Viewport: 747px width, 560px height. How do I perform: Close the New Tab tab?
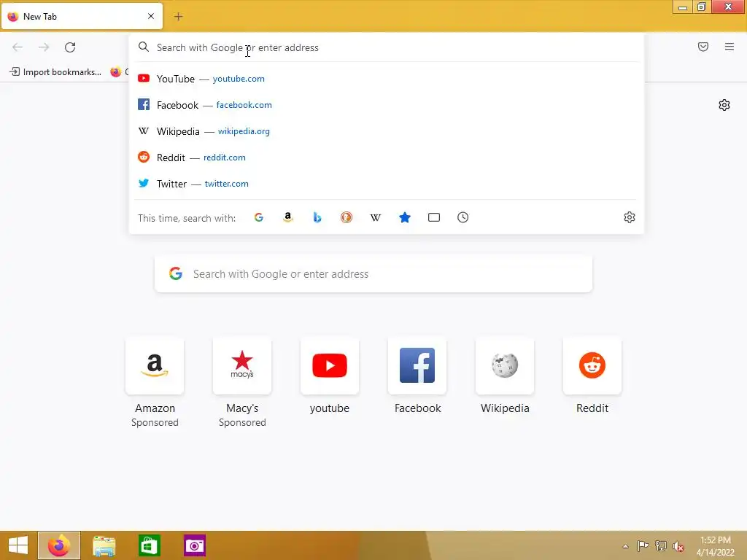(x=151, y=16)
